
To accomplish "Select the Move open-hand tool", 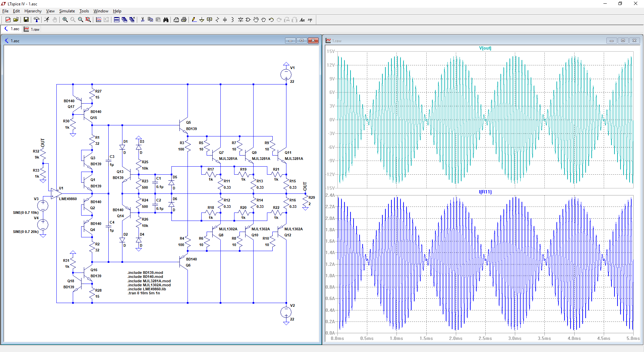I will click(x=256, y=20).
